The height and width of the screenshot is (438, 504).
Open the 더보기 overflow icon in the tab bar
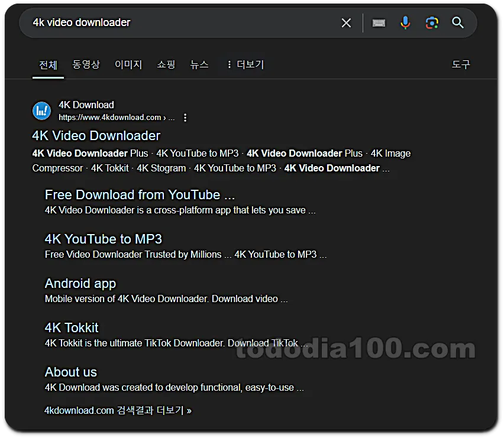(x=229, y=64)
